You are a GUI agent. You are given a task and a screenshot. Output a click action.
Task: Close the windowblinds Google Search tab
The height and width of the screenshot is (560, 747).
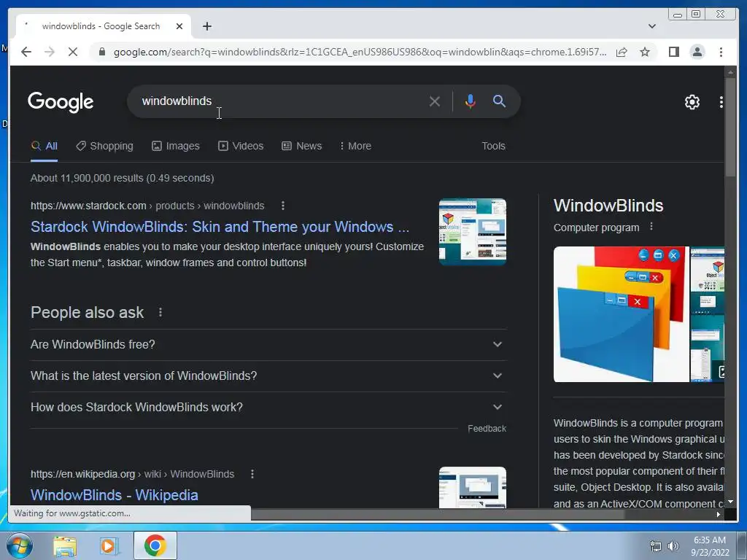(179, 26)
